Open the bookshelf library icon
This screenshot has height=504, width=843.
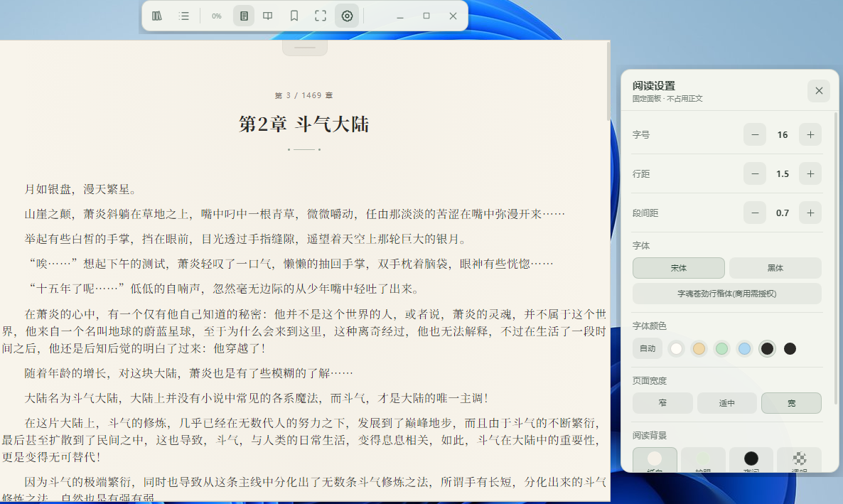pos(157,16)
